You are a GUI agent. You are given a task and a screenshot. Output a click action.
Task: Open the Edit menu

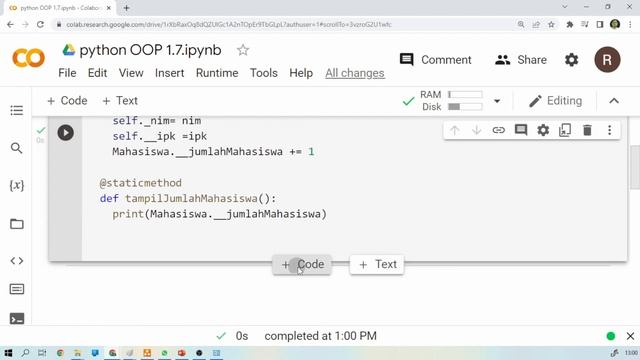(98, 73)
